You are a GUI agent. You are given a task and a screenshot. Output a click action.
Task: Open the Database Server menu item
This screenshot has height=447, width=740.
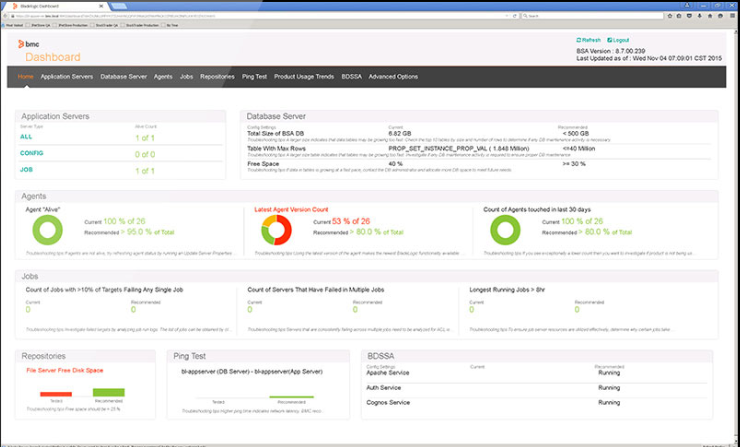(124, 76)
